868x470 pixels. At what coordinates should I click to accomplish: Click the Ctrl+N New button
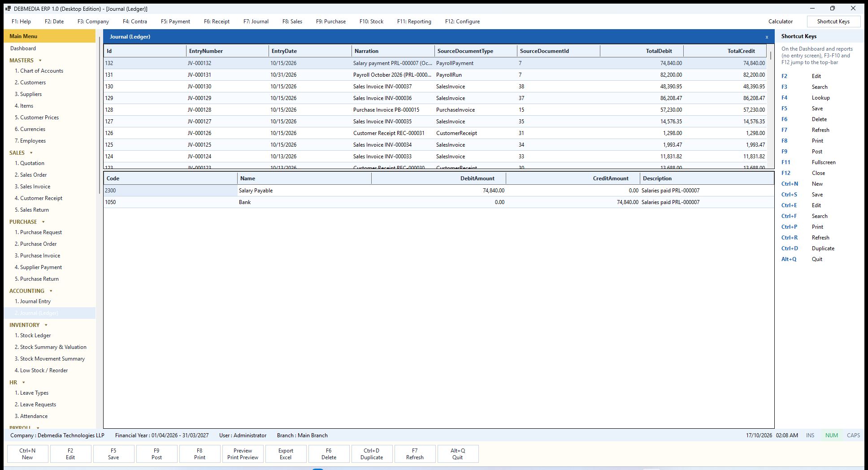point(27,454)
